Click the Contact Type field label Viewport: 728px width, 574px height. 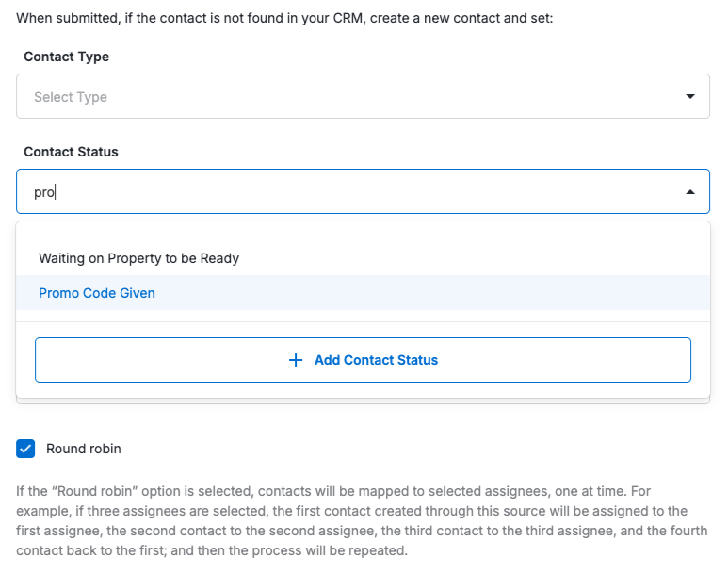point(66,57)
